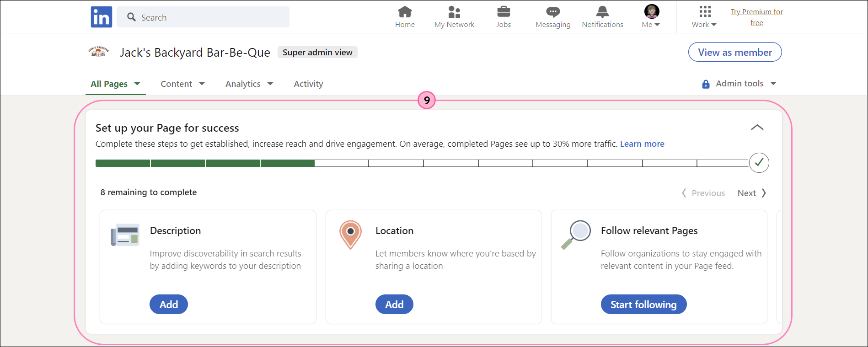
Task: Click the Follow relevant Pages magnifier icon
Action: [x=576, y=235]
